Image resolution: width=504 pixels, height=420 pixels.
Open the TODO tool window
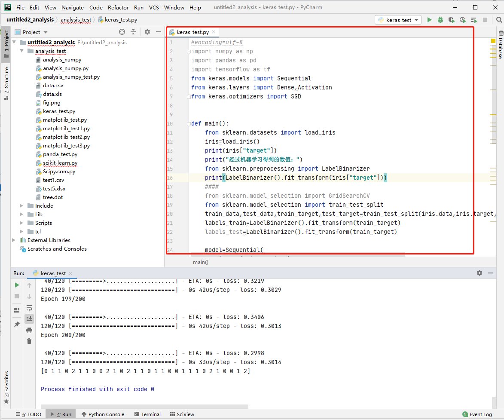click(29, 414)
